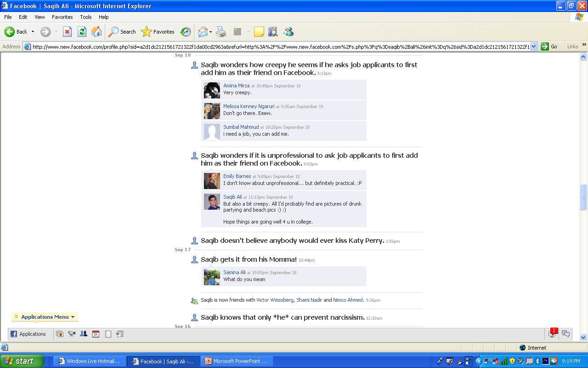Viewport: 588px width, 368px height.
Task: Click the Mail envelope toolbar icon
Action: click(203, 32)
